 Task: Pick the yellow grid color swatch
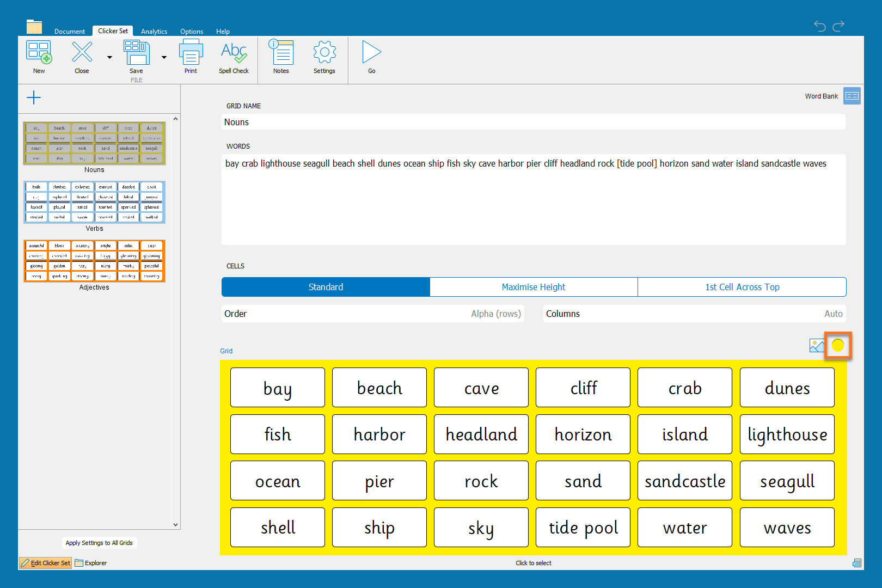[837, 345]
